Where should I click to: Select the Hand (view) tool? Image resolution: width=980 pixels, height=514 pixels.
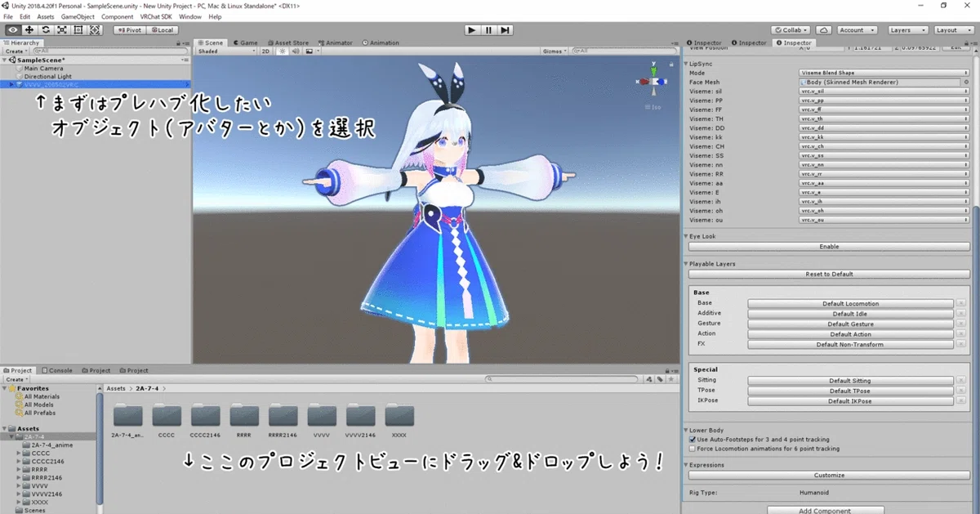tap(13, 30)
